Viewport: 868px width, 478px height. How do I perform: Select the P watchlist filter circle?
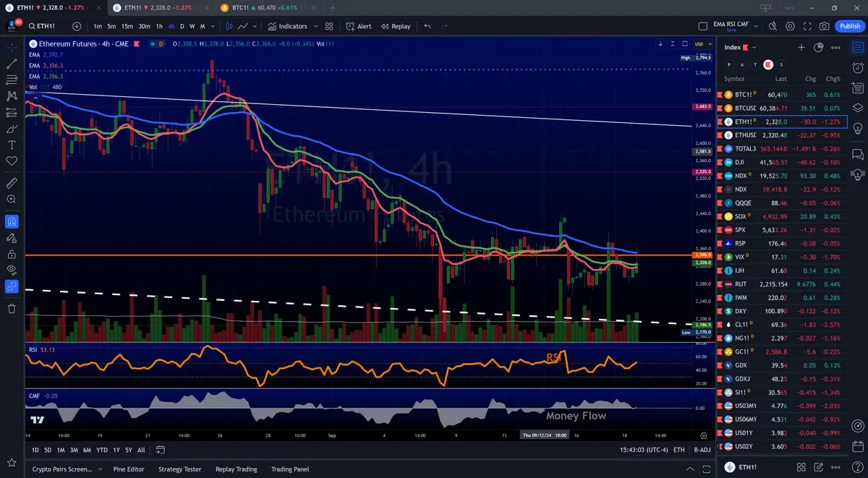click(x=729, y=64)
